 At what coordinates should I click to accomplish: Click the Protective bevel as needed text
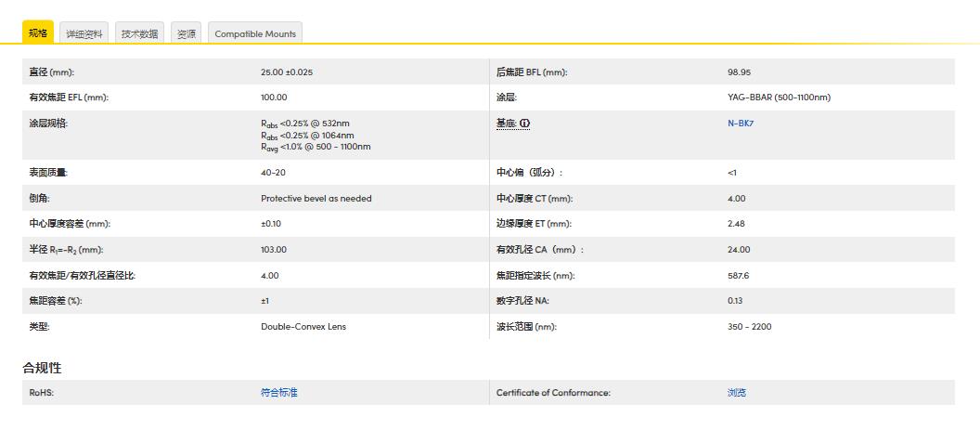click(316, 199)
